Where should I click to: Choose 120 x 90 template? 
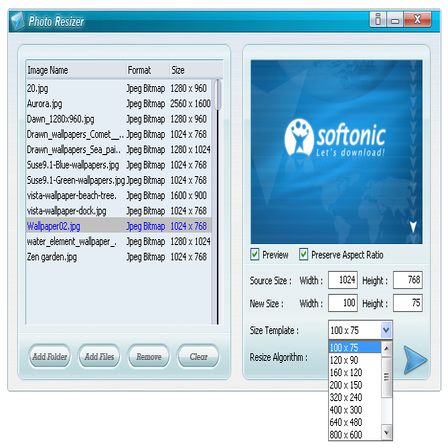pos(355,360)
